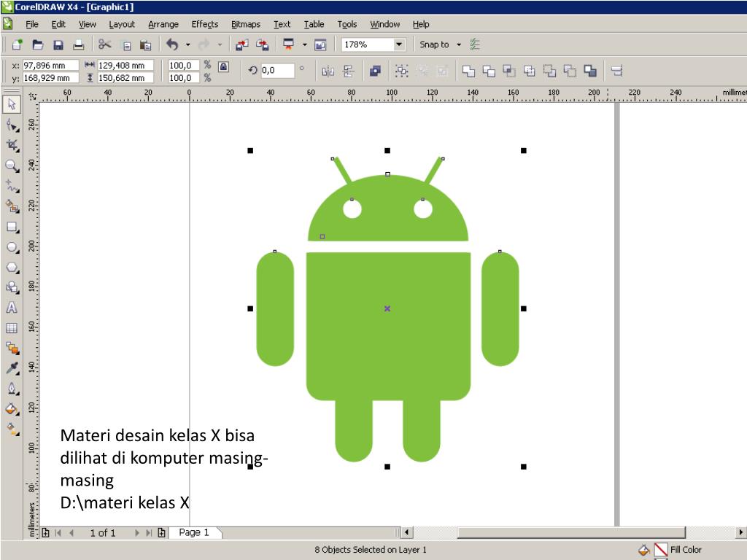Image resolution: width=747 pixels, height=560 pixels.
Task: Cut selection with the scissors icon
Action: click(105, 44)
